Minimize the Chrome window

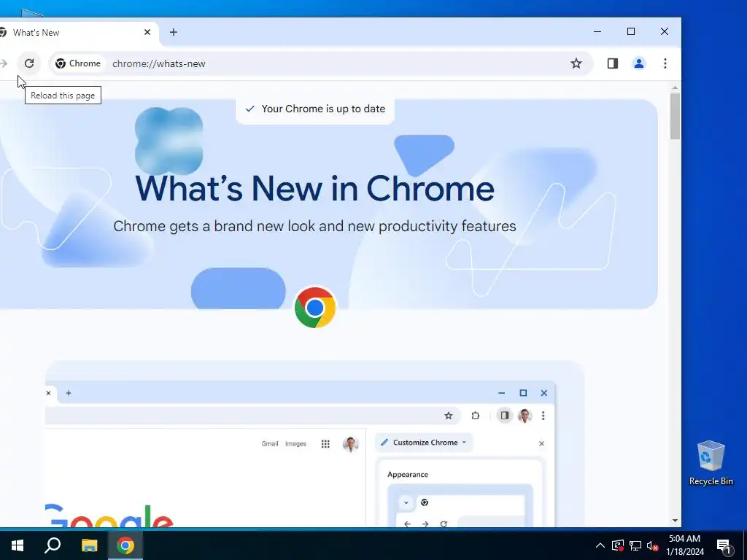point(597,32)
